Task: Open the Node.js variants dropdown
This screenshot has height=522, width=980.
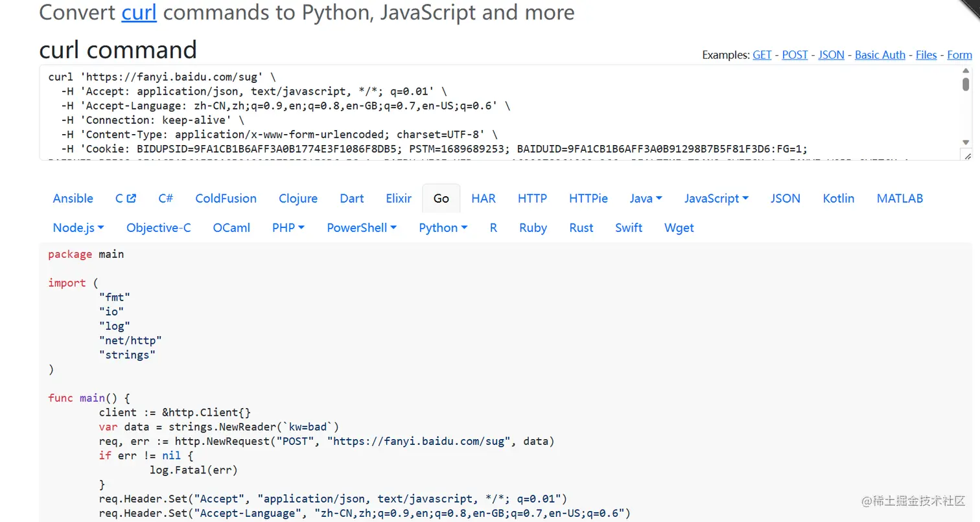Action: (78, 228)
